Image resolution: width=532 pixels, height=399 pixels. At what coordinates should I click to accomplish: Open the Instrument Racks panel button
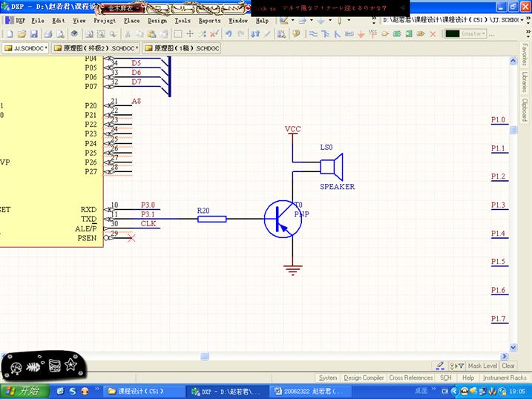pos(505,377)
